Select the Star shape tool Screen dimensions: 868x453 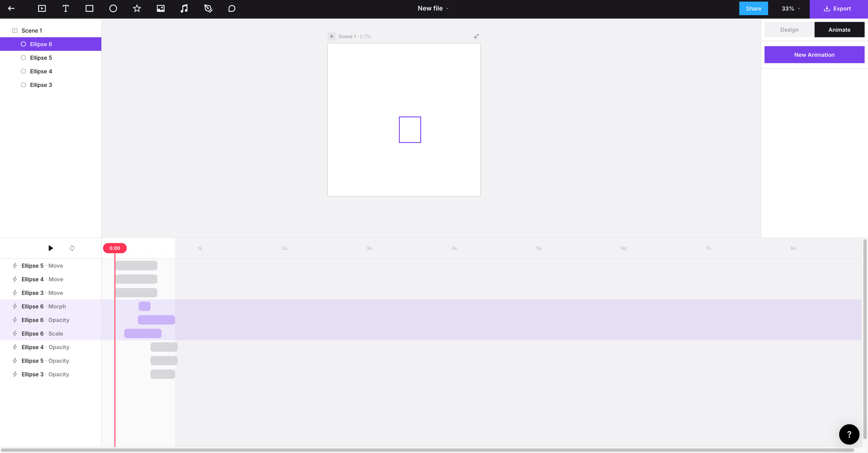pos(137,8)
